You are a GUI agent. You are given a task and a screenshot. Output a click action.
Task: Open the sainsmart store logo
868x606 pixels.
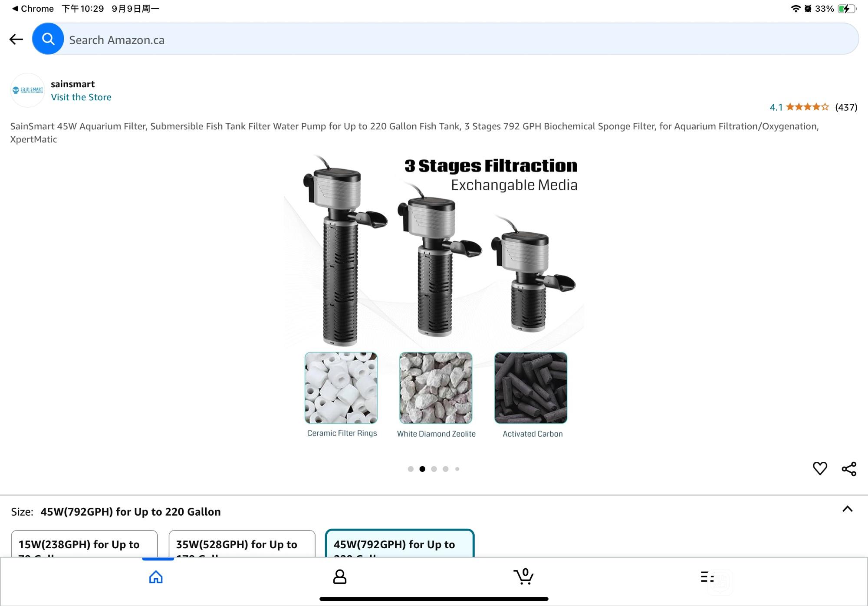28,90
